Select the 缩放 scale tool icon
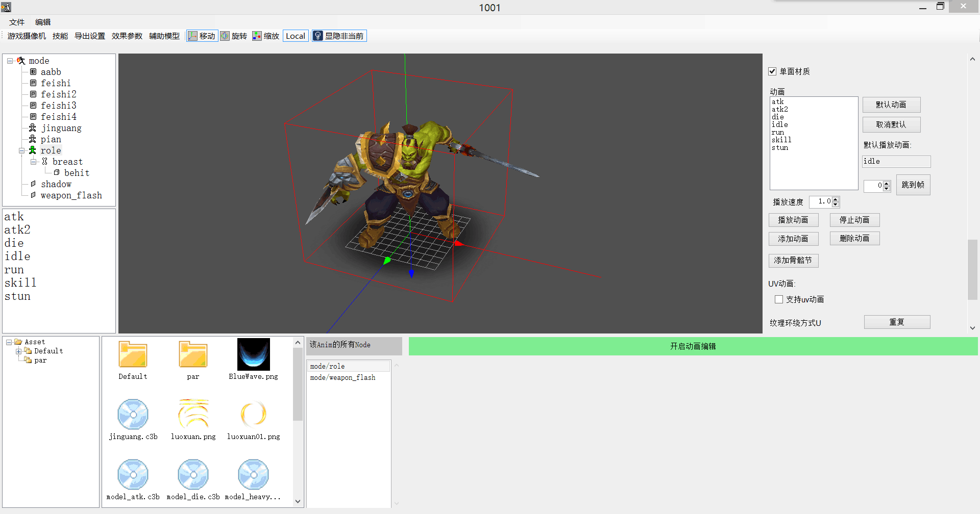The image size is (980, 514). click(x=257, y=36)
